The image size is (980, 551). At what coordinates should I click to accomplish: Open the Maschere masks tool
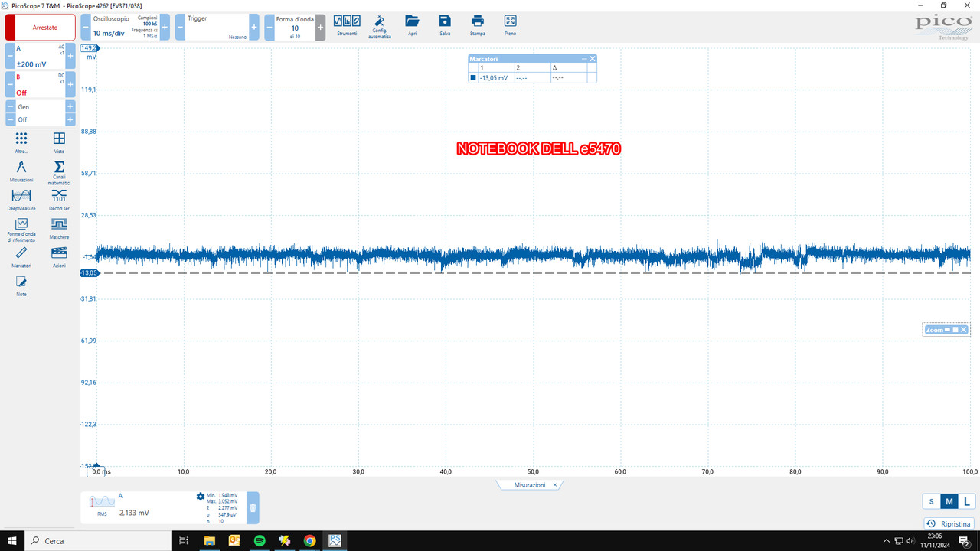(59, 227)
